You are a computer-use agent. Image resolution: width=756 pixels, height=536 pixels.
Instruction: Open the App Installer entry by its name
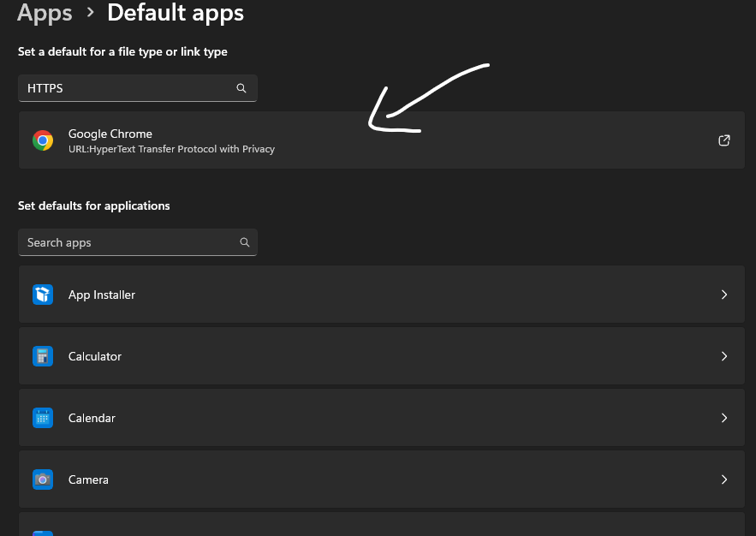[x=102, y=295]
